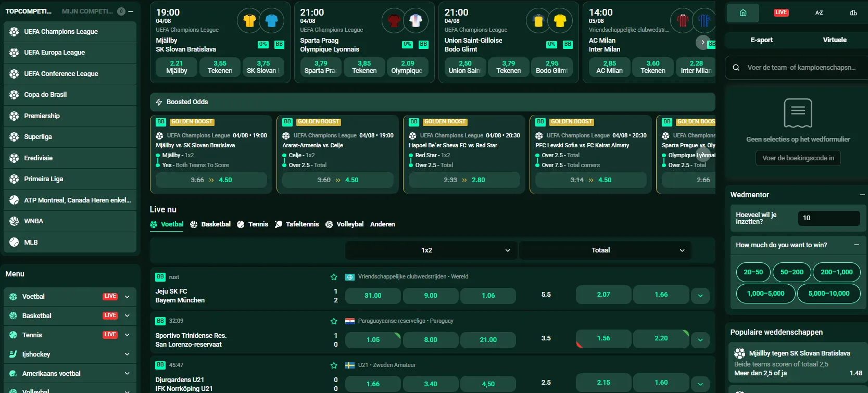868x393 pixels.
Task: Select the 50–200 win range
Action: click(791, 272)
